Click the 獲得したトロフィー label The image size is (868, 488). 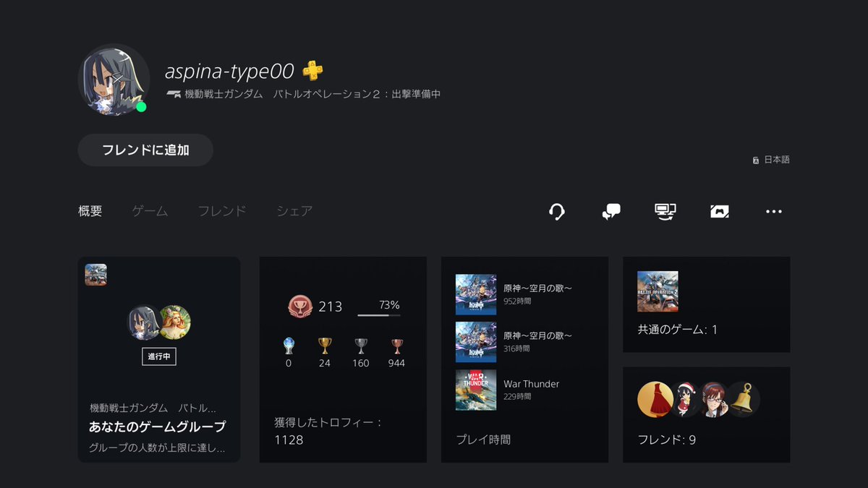(328, 422)
